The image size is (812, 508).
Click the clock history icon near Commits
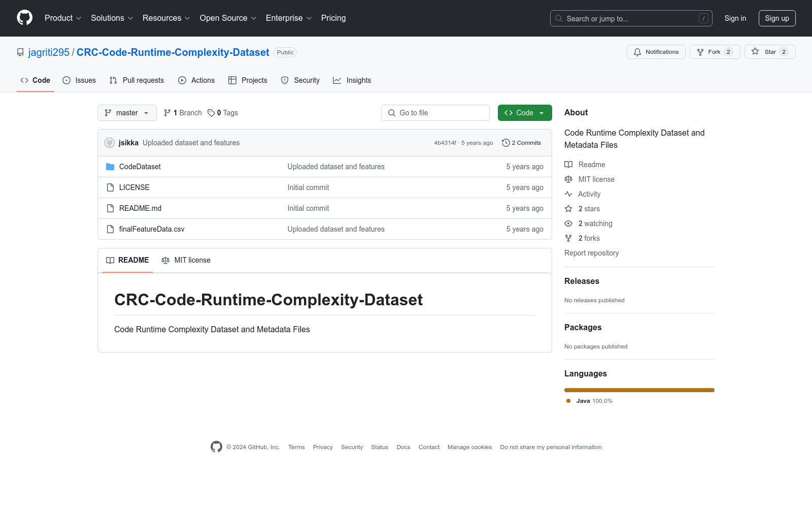[x=505, y=143]
